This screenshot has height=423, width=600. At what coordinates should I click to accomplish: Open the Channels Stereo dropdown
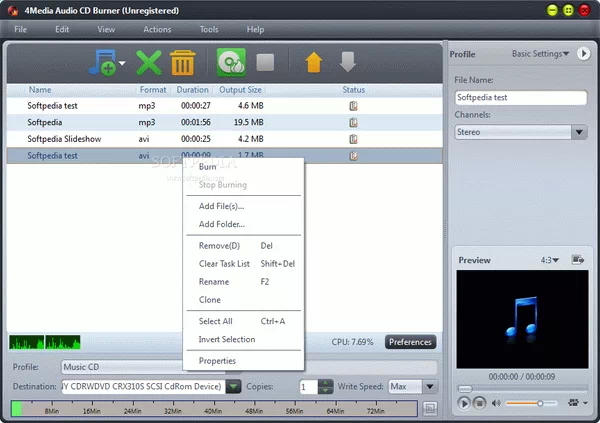(579, 132)
